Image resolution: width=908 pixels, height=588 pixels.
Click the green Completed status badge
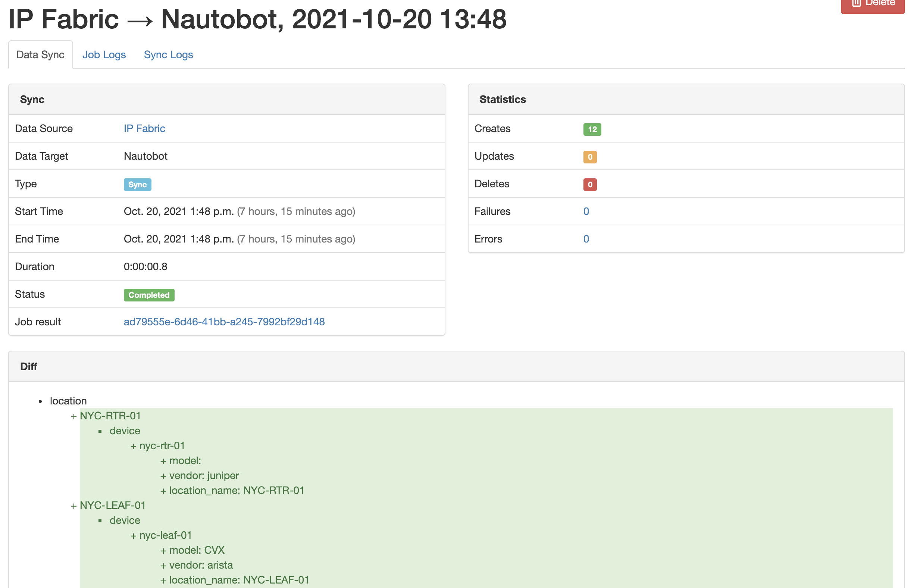149,295
